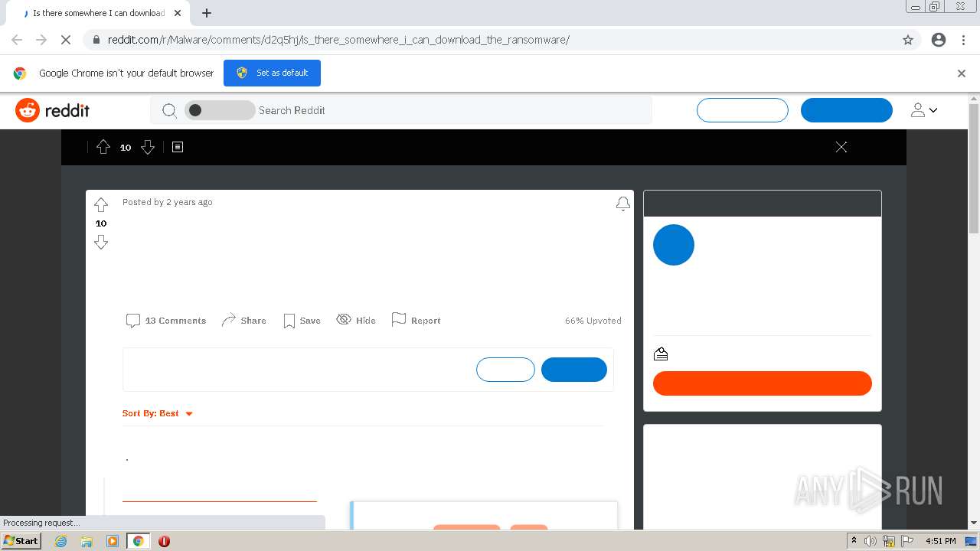Open the Windows Start menu
The width and height of the screenshot is (980, 551).
21,541
